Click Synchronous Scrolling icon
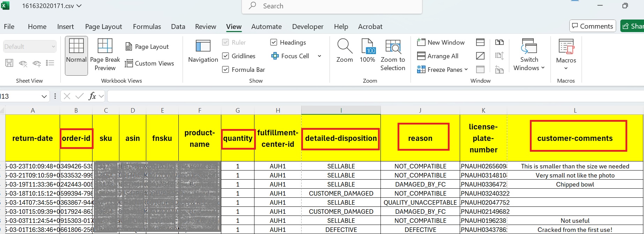The image size is (644, 234). pyautogui.click(x=499, y=56)
